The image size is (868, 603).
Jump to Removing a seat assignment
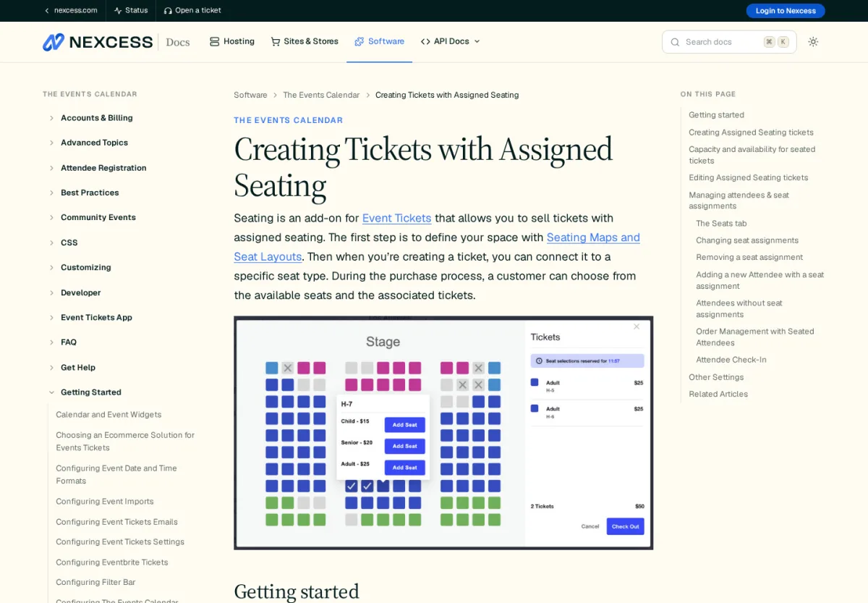pyautogui.click(x=749, y=257)
